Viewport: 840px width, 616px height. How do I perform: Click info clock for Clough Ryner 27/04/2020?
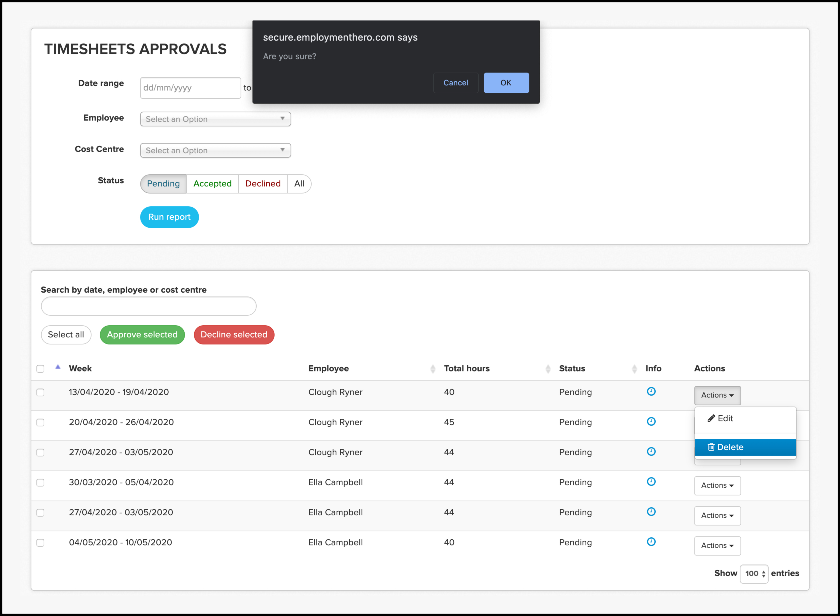(x=651, y=452)
